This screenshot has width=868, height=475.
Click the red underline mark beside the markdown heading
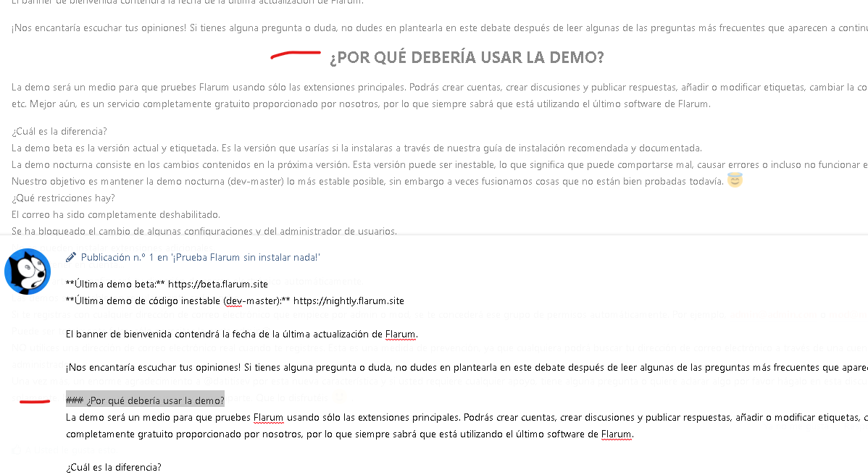point(35,401)
